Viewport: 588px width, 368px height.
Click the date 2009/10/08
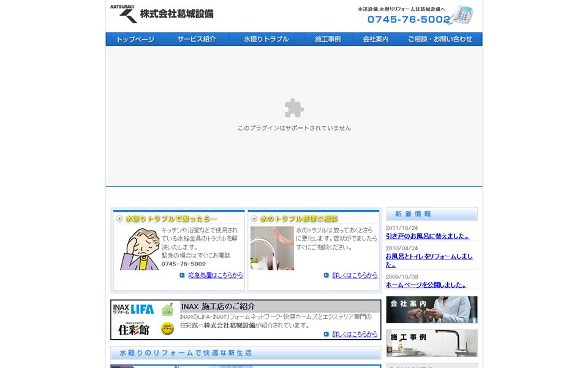coord(402,277)
